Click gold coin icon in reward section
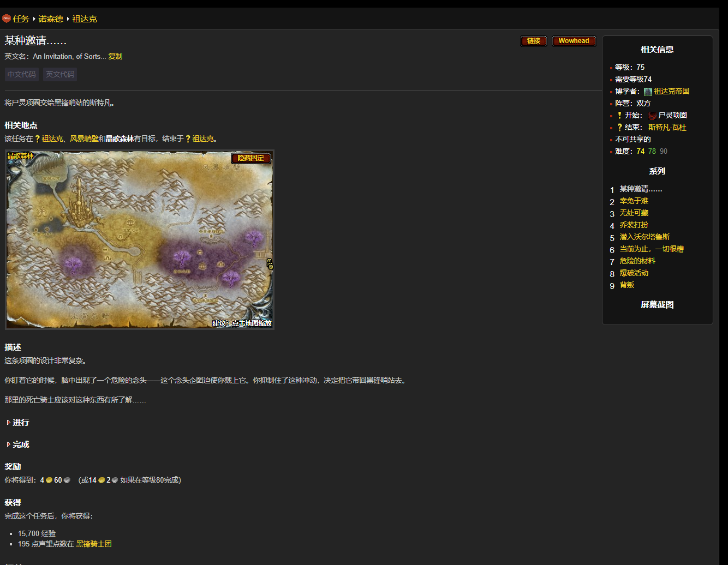The image size is (728, 565). point(49,480)
